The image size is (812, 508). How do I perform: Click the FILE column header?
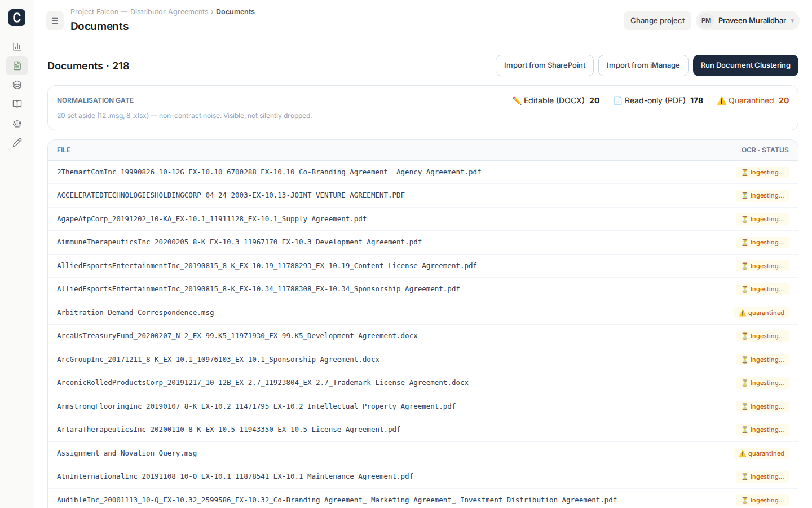(x=64, y=150)
